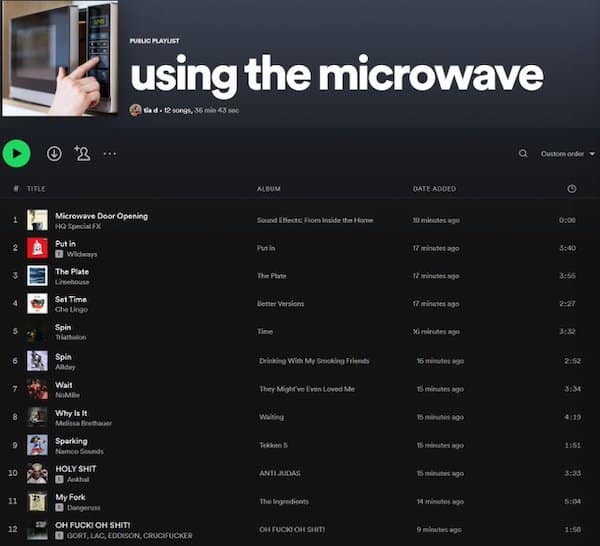Viewport: 600px width, 546px height.
Task: Sort by the Date Added column header
Action: [x=434, y=188]
